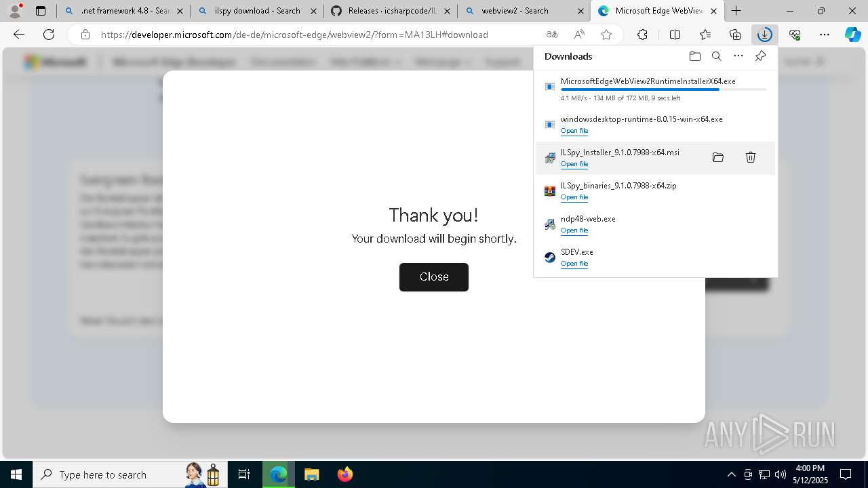Switch to the .net framework 4.8 search tab

123,11
